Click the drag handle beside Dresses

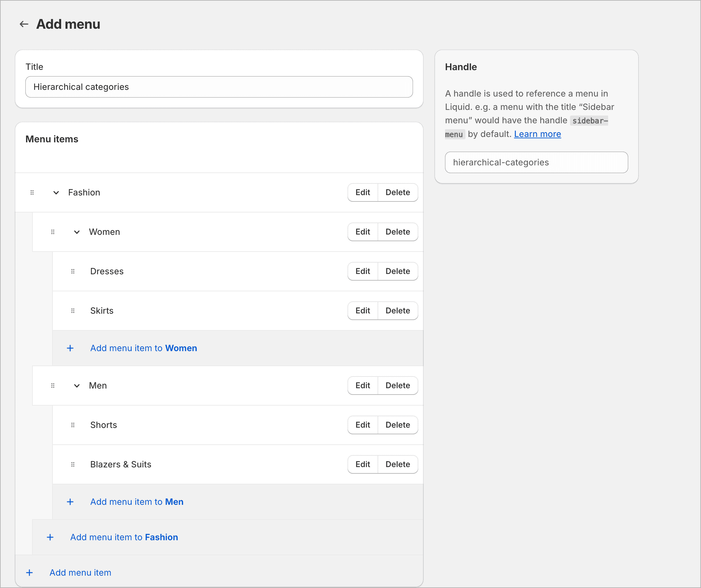click(x=73, y=271)
